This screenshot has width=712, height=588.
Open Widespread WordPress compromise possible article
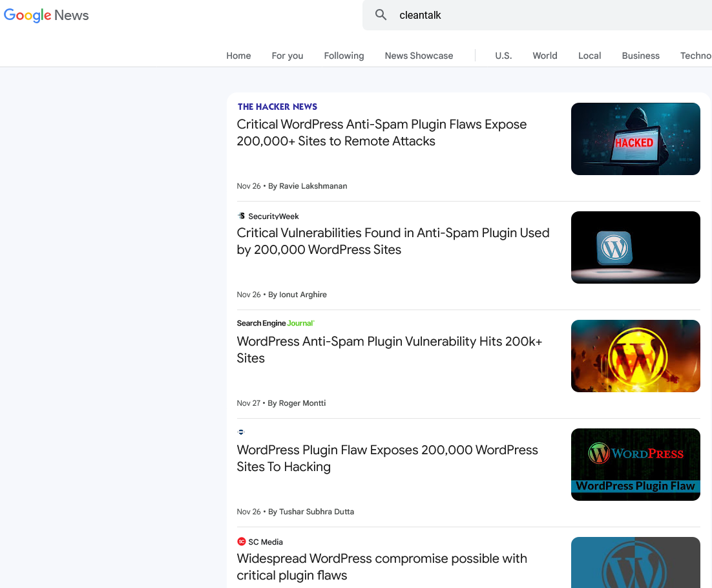382,567
